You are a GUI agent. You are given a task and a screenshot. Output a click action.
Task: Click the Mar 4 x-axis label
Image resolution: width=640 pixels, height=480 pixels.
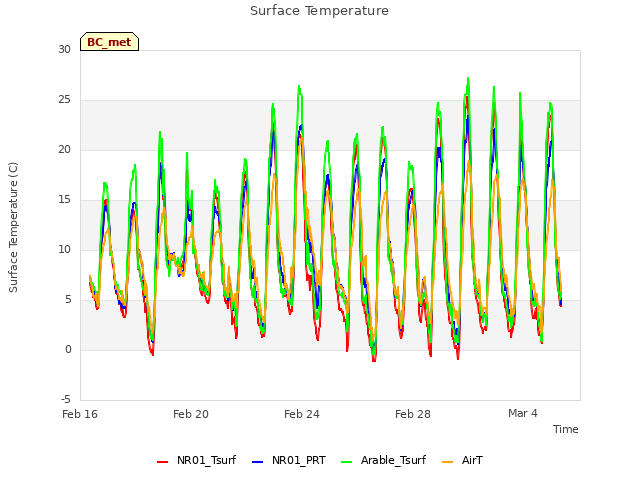click(523, 413)
